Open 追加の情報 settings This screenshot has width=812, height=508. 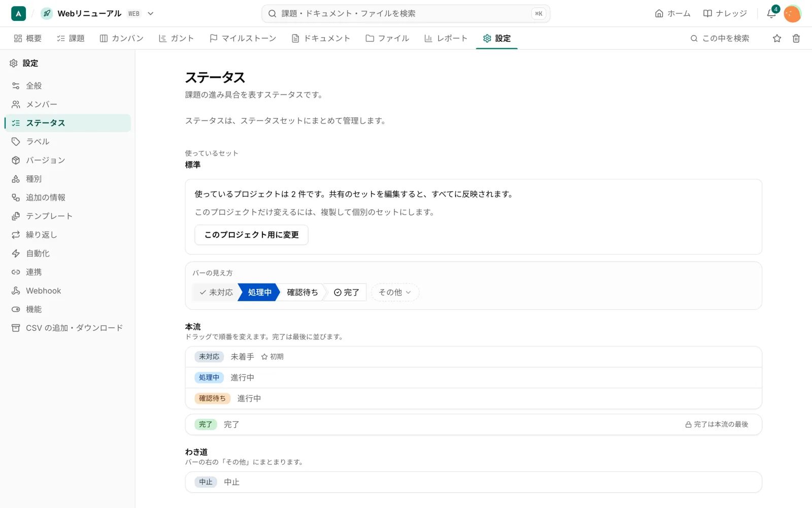[67, 198]
